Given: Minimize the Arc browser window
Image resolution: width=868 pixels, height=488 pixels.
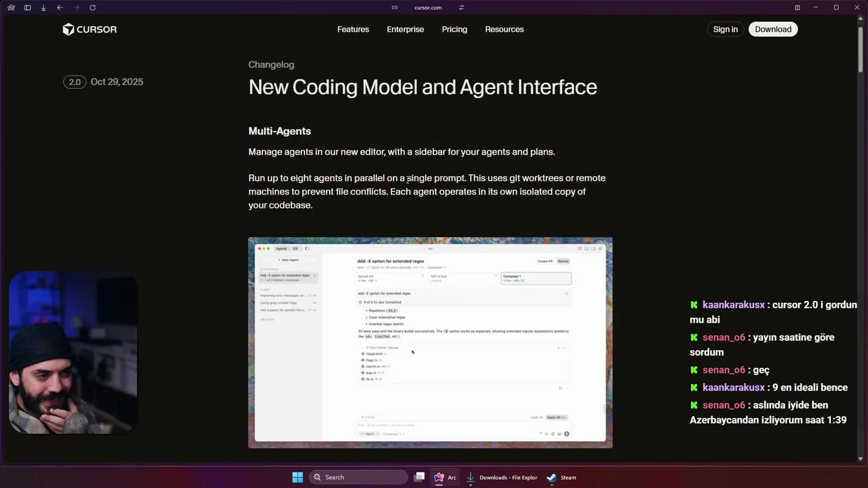Looking at the screenshot, I should point(816,7).
